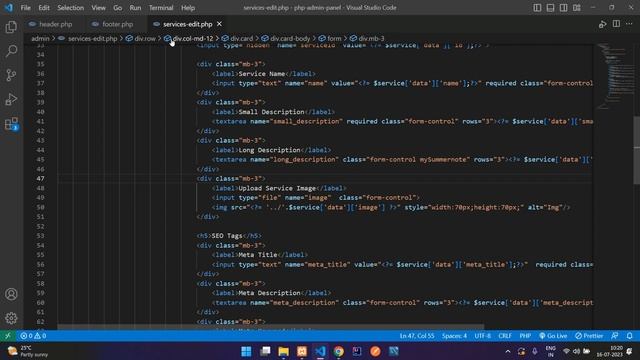Toggle the secondary side bar layout icon
Image resolution: width=640 pixels, height=360 pixels.
point(563,8)
